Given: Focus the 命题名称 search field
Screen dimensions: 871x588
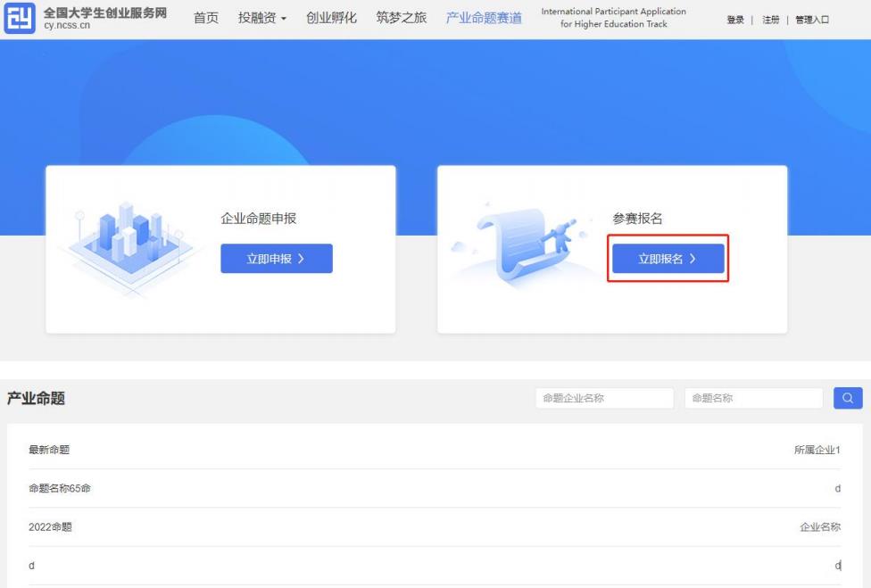Looking at the screenshot, I should pos(753,398).
